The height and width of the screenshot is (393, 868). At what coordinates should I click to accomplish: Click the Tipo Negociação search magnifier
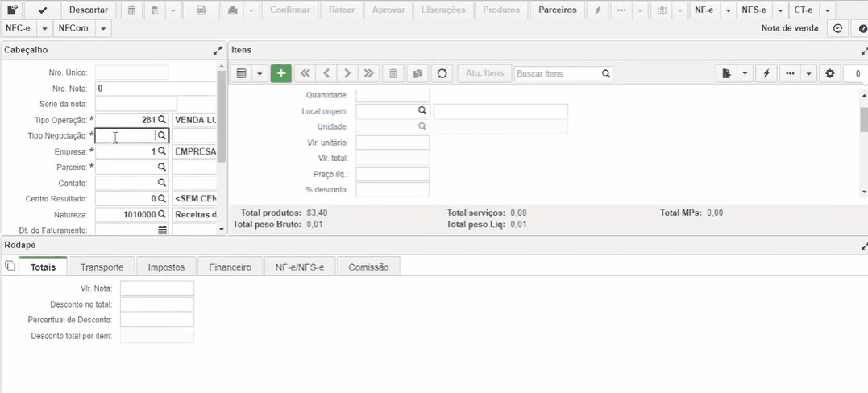(162, 135)
